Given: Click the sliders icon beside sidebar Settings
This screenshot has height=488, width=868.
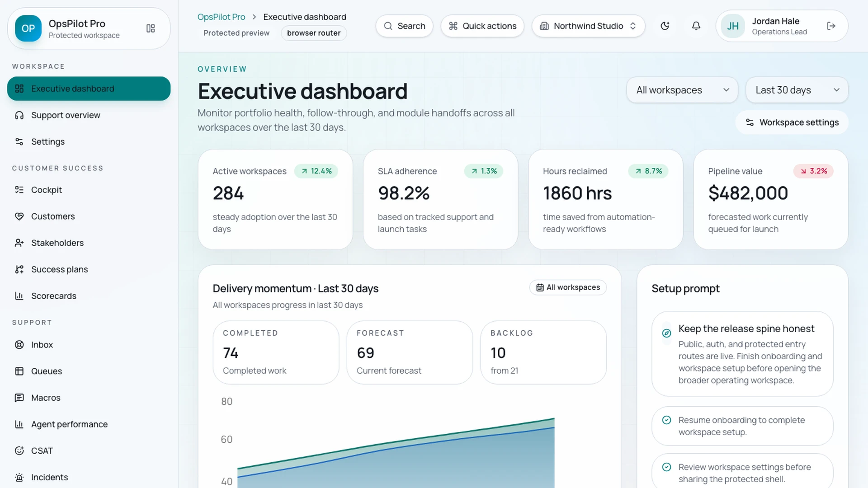Looking at the screenshot, I should click(19, 141).
